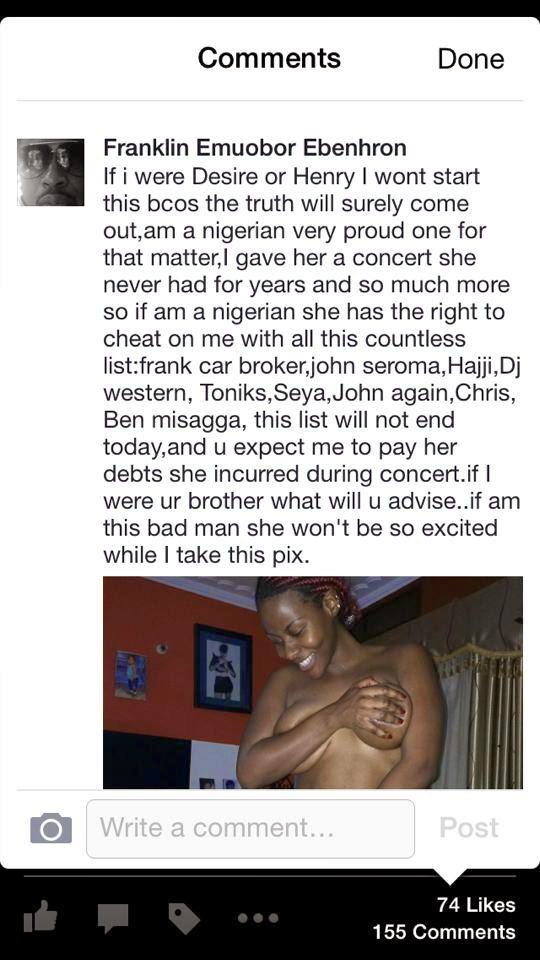Tap the commenter's bold name above the comment
This screenshot has width=540, height=960.
click(x=255, y=148)
